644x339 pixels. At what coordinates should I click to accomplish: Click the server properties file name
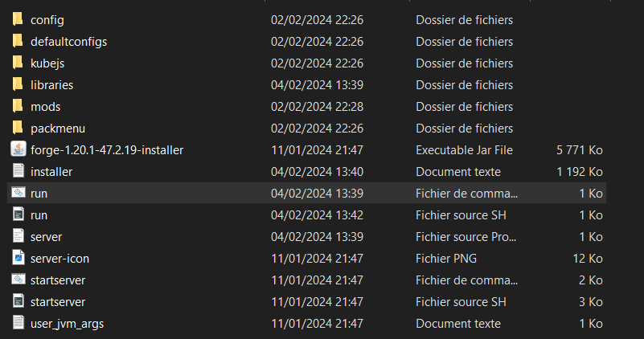[46, 236]
